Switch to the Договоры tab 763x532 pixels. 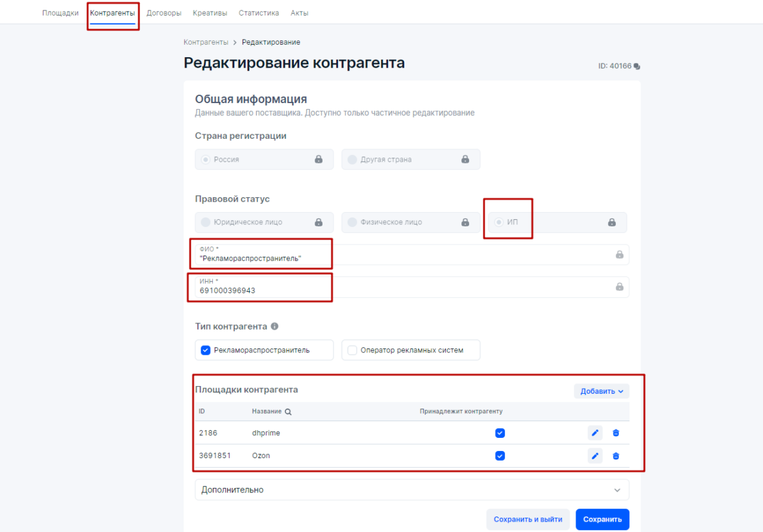pos(163,13)
